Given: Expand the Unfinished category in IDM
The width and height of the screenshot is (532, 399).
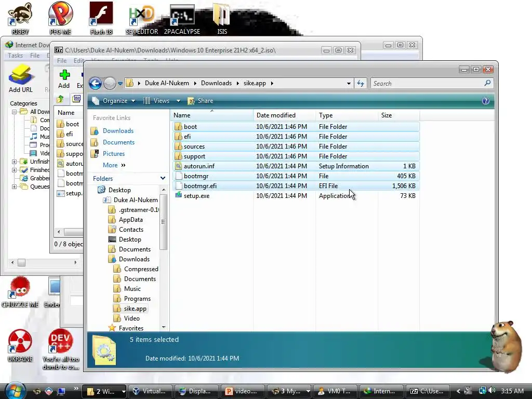Looking at the screenshot, I should [14, 162].
